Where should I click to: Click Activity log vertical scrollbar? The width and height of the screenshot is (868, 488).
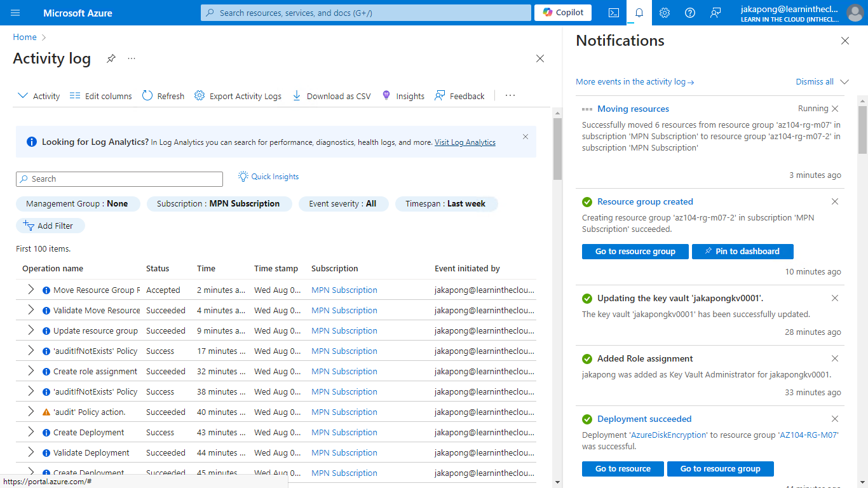coord(557,149)
